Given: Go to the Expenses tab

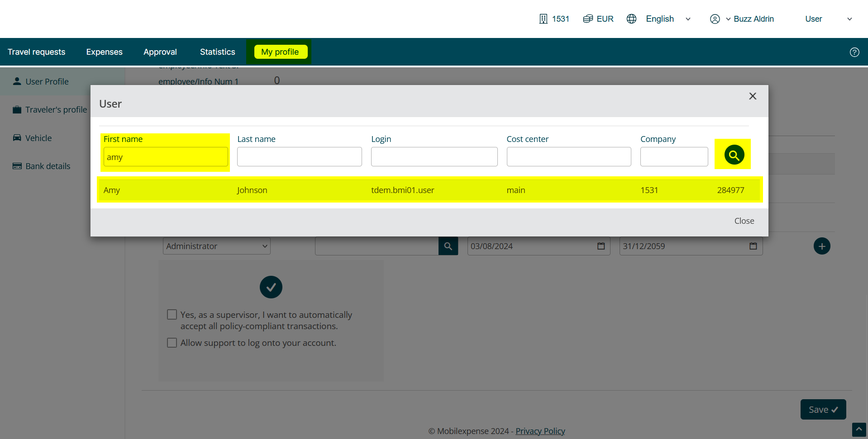Looking at the screenshot, I should 104,52.
